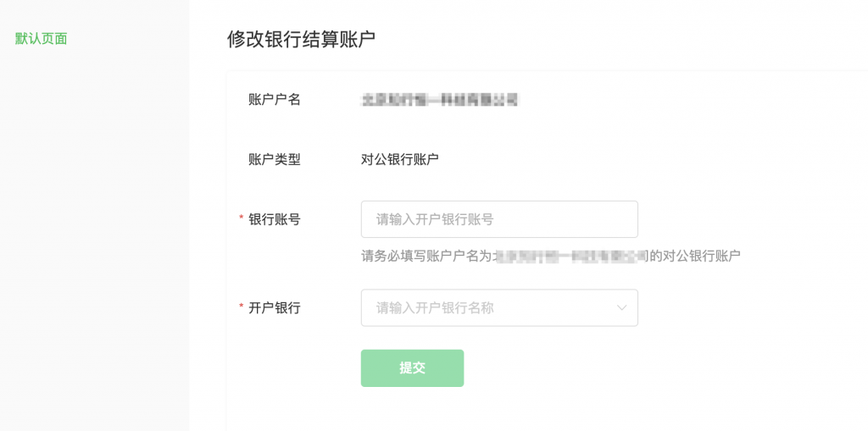The image size is (868, 431).
Task: Click the 请输入开户银行名称 placeholder text
Action: 435,308
